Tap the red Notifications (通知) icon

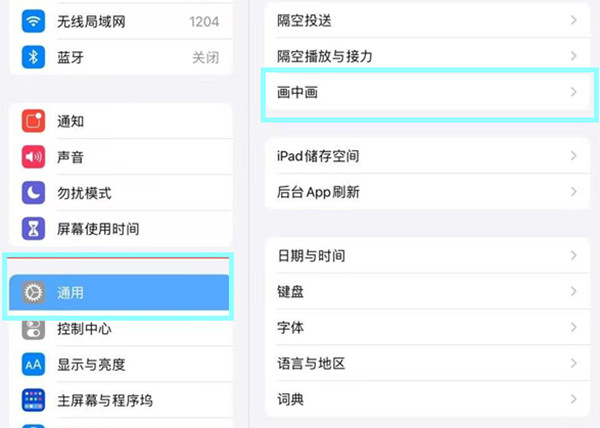click(x=34, y=121)
